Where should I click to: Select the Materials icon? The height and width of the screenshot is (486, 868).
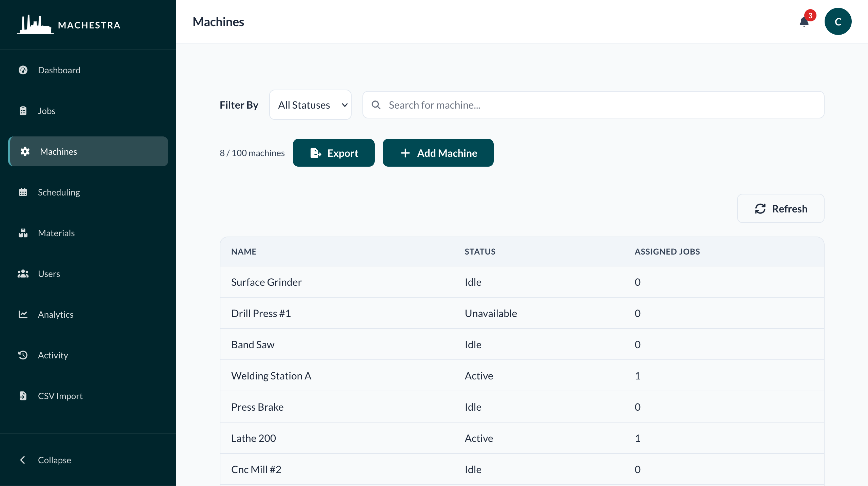[x=23, y=233]
